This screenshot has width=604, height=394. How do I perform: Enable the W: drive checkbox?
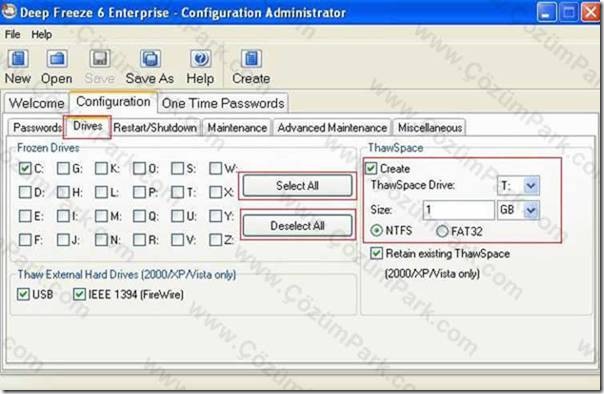(216, 168)
